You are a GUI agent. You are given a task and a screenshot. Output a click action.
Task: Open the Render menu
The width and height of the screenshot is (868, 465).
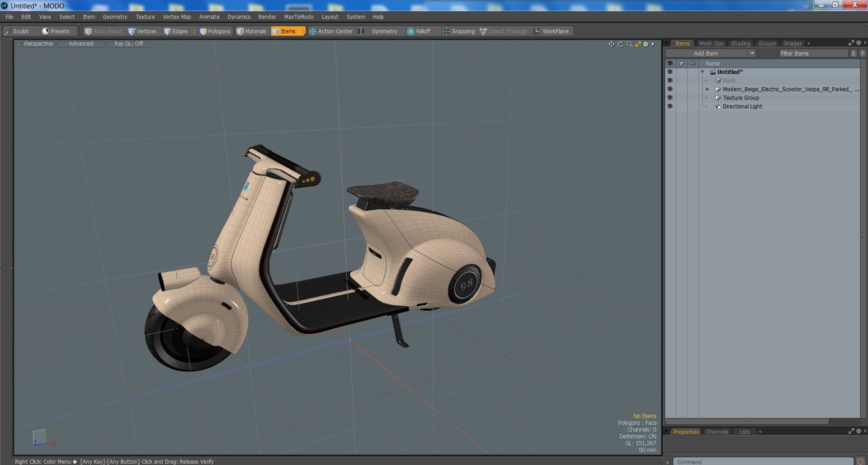tap(267, 17)
